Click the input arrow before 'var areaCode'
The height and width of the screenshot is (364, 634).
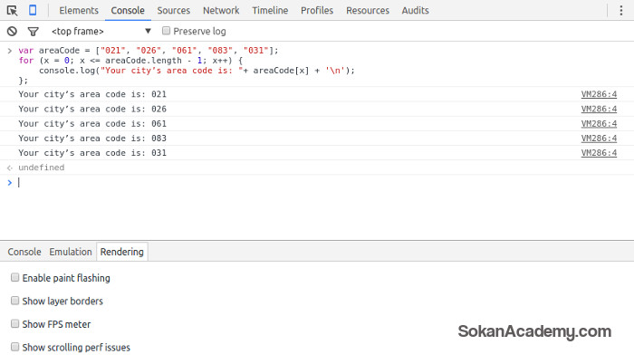coord(10,51)
